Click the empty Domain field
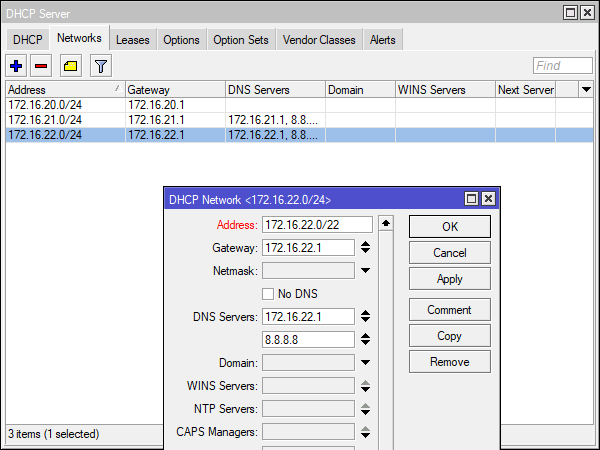The width and height of the screenshot is (600, 450). pyautogui.click(x=308, y=362)
